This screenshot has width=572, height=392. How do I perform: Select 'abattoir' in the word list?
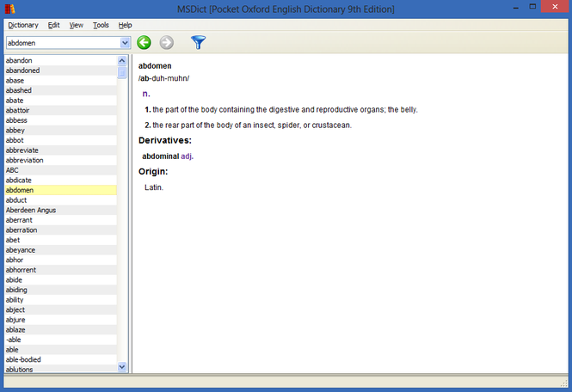pos(60,110)
